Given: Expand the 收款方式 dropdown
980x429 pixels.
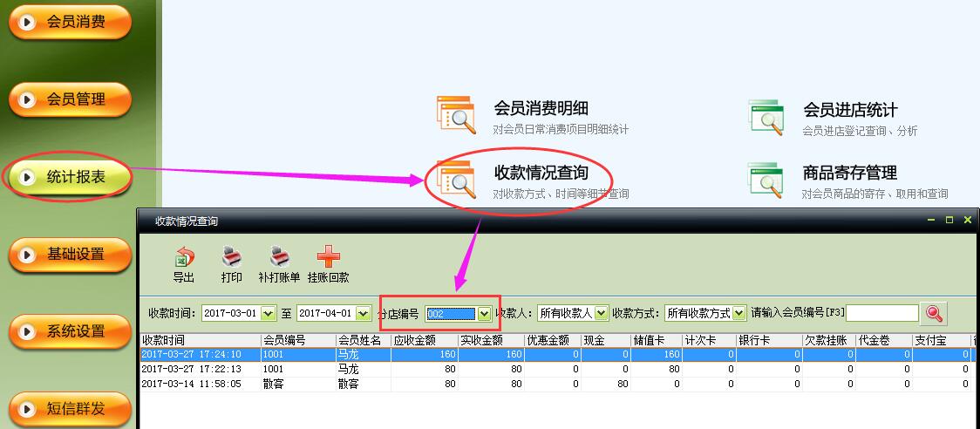Looking at the screenshot, I should click(739, 313).
